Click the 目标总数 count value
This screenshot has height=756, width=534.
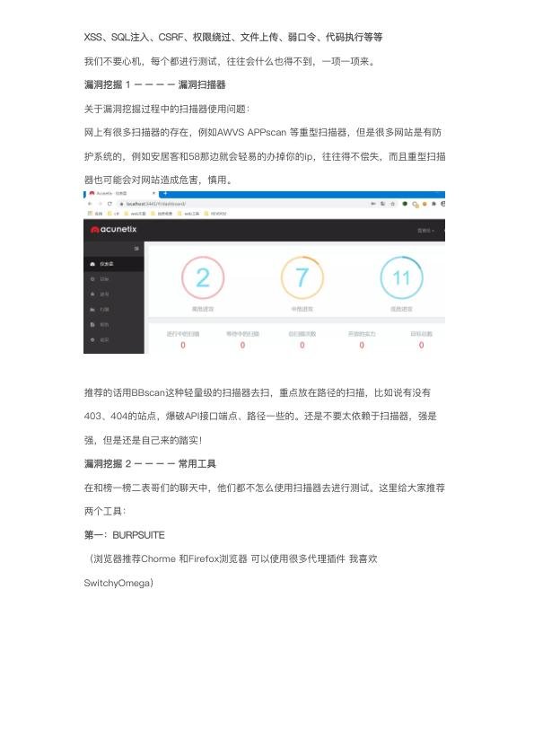coord(421,345)
